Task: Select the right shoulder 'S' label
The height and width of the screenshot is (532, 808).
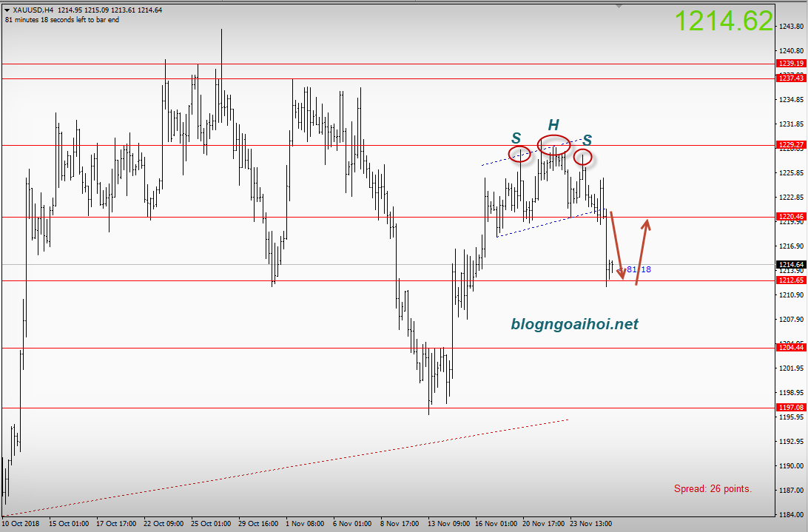Action: [587, 139]
